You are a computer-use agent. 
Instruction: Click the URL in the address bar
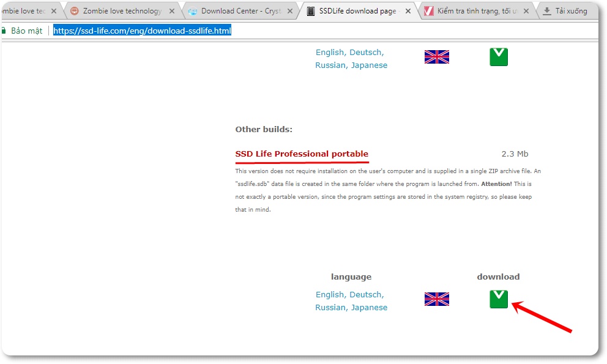pos(142,31)
